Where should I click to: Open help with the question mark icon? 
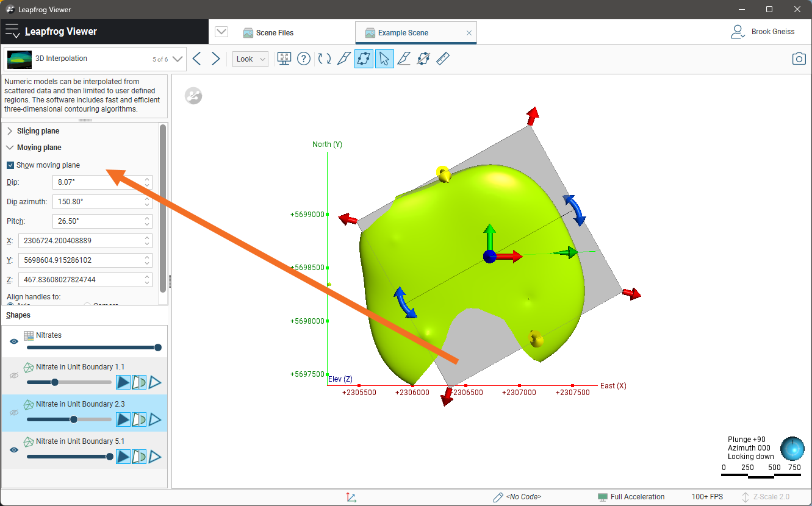point(304,59)
